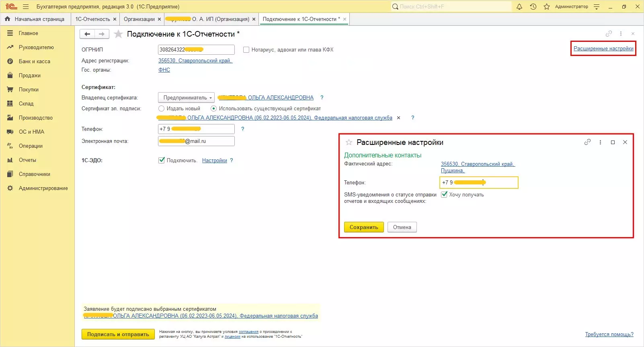Viewport: 644px width, 347px height.
Task: Select Издать новый certificate radio option
Action: (x=161, y=108)
